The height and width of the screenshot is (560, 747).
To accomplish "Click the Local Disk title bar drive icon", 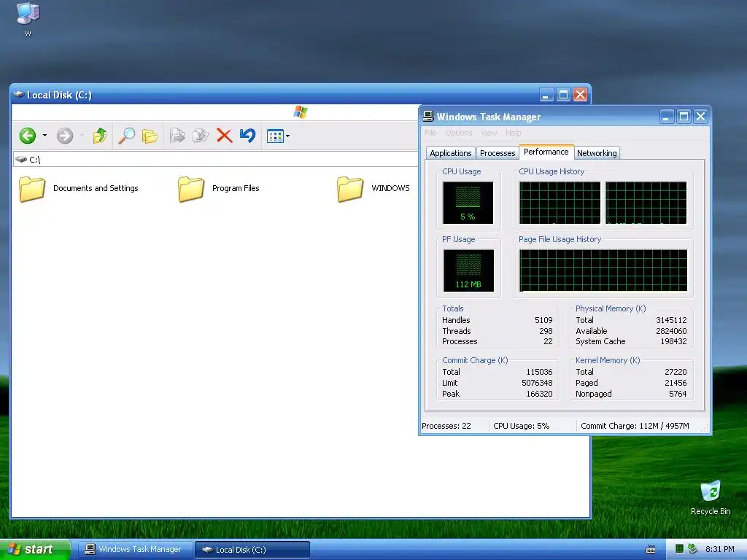I will (x=19, y=94).
